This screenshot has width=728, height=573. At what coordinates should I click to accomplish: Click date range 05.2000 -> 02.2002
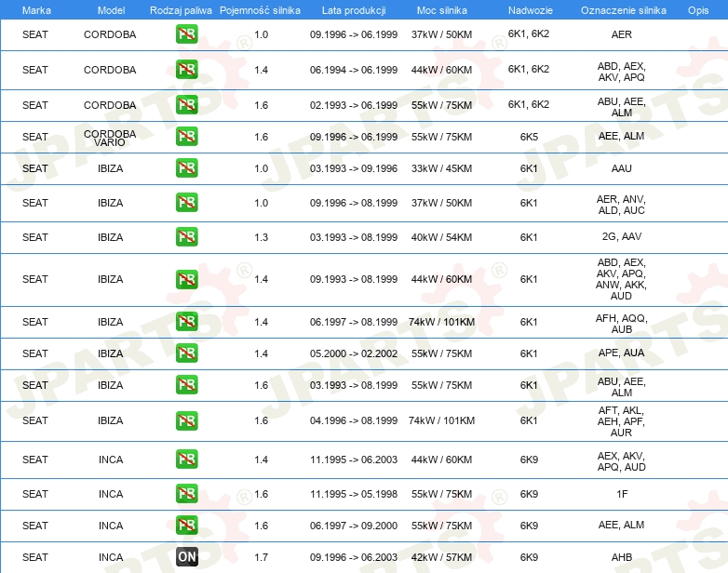[354, 353]
